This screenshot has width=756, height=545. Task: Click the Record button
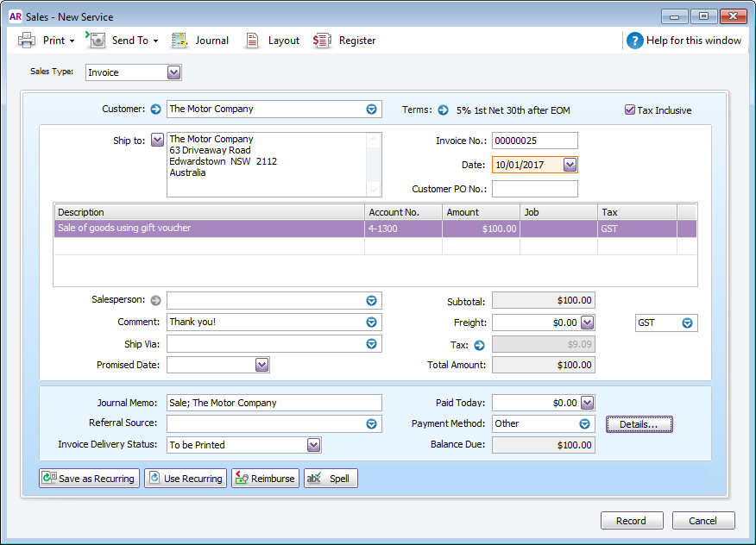[x=631, y=521]
